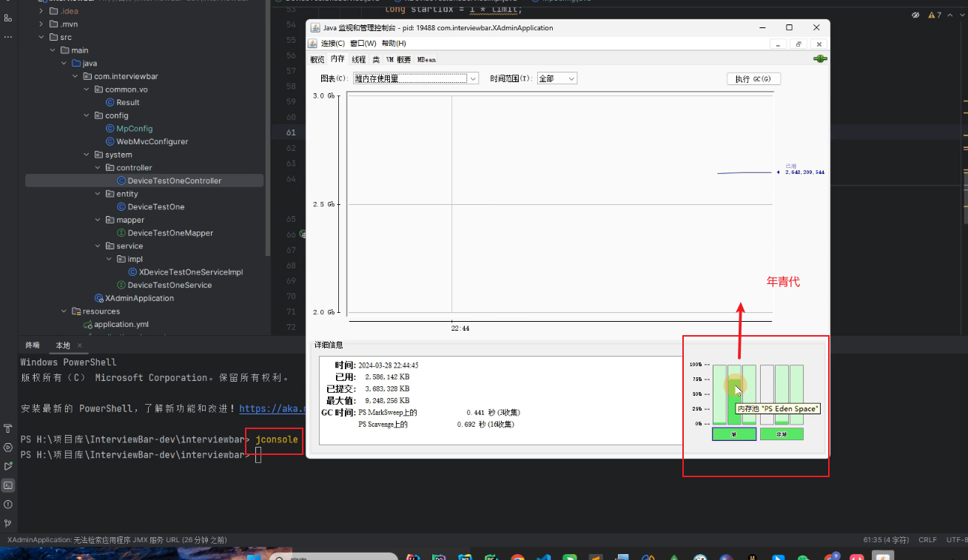Viewport: 968px width, 560px height.
Task: Click the Java icon in JConsole title bar
Action: pyautogui.click(x=315, y=27)
